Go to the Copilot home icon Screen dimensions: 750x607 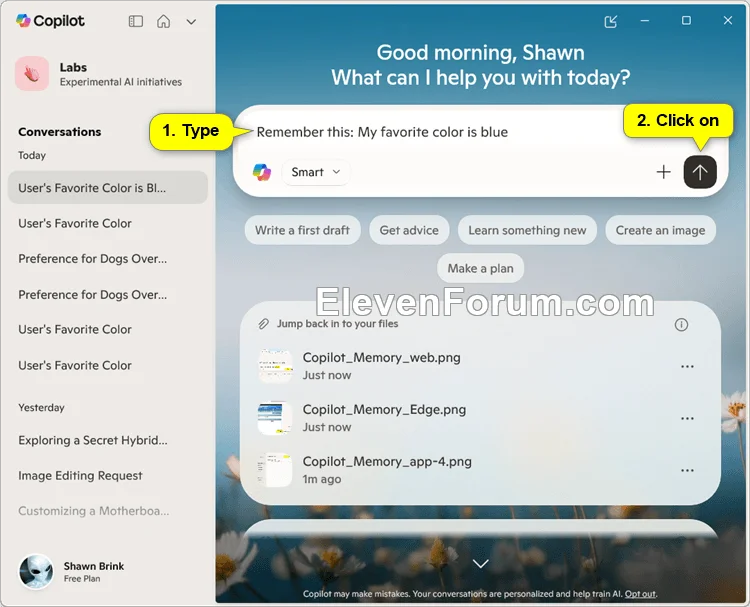click(x=164, y=21)
